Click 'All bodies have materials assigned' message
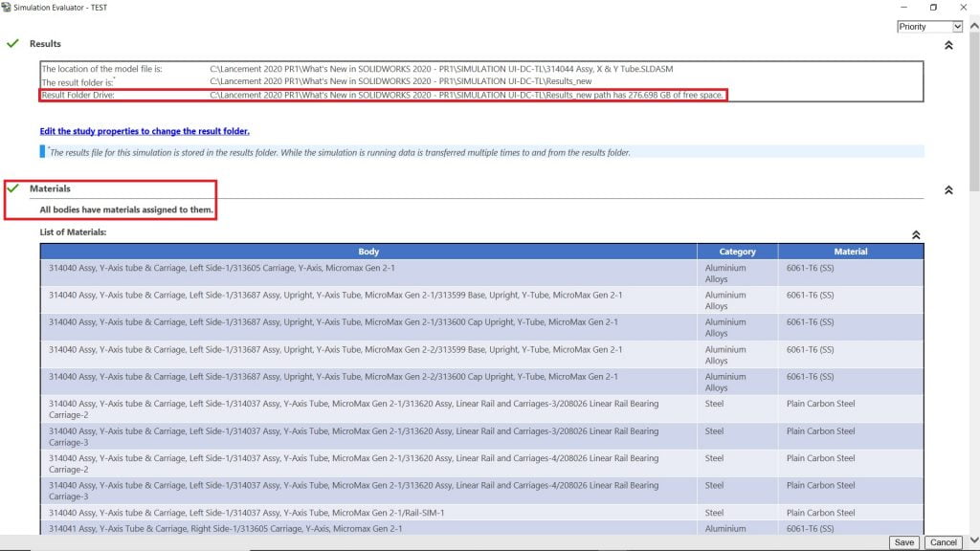The image size is (980, 551). 126,209
